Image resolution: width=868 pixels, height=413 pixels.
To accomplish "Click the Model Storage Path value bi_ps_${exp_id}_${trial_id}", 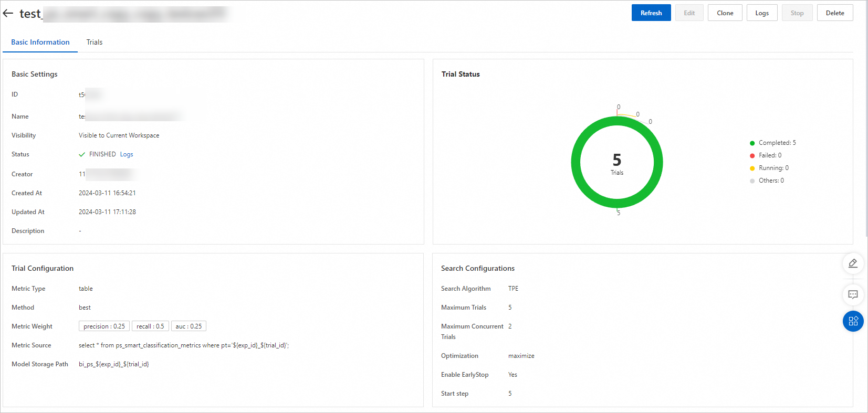I will (x=114, y=364).
